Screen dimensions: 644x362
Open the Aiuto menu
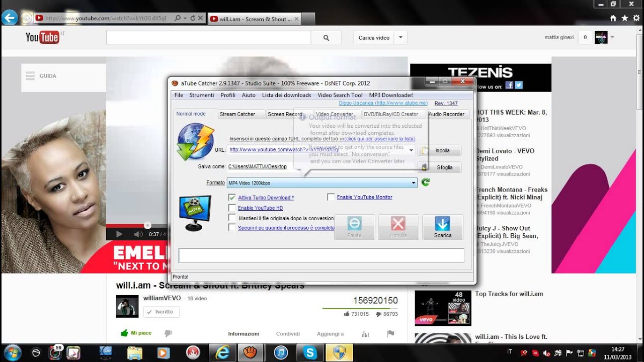pyautogui.click(x=249, y=95)
